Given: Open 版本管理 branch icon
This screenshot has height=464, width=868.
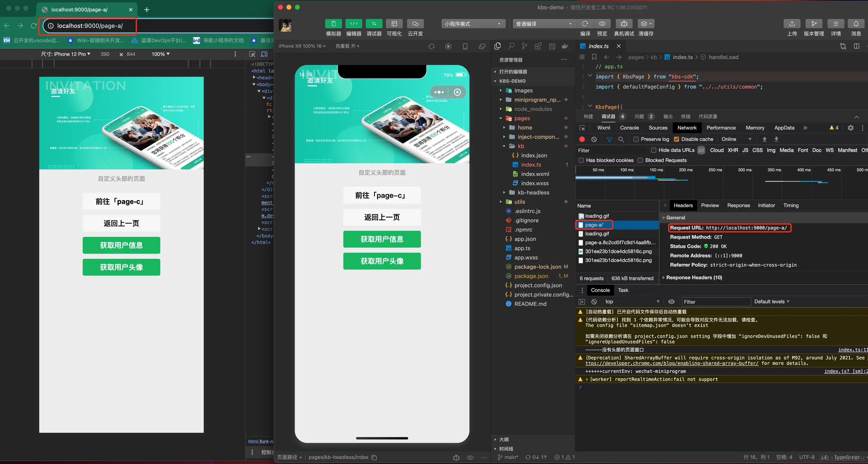Looking at the screenshot, I should point(814,24).
